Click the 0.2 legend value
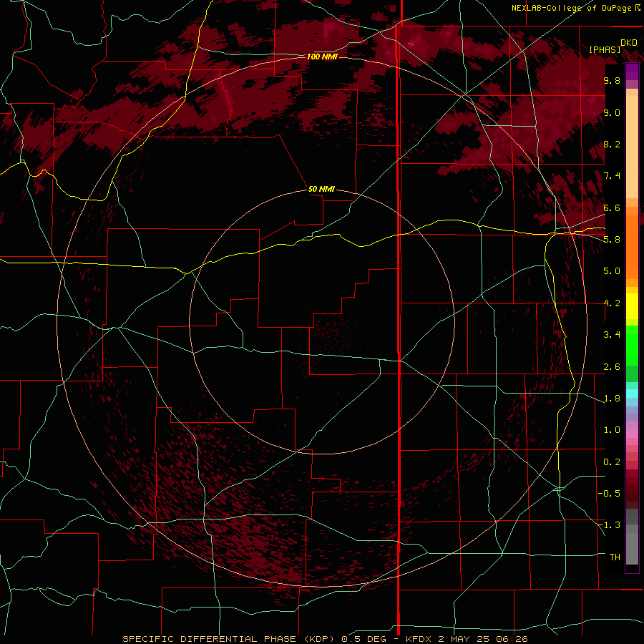644x644 pixels. pos(612,462)
